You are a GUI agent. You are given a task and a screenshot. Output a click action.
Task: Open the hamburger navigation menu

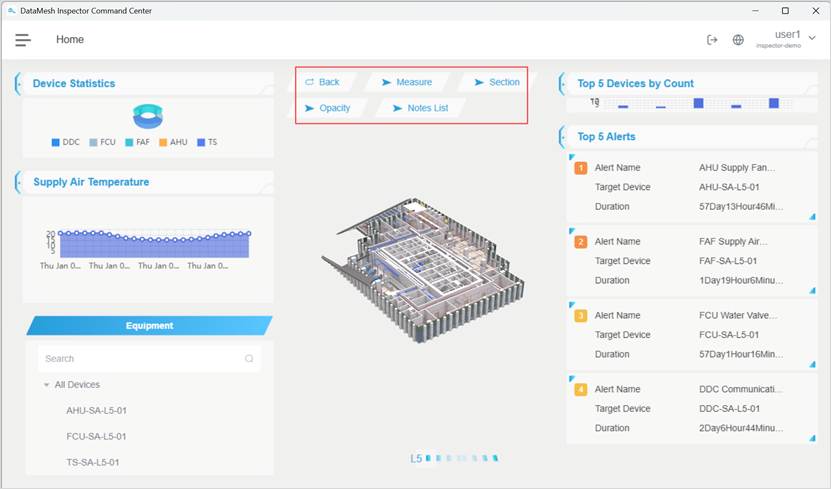tap(23, 40)
